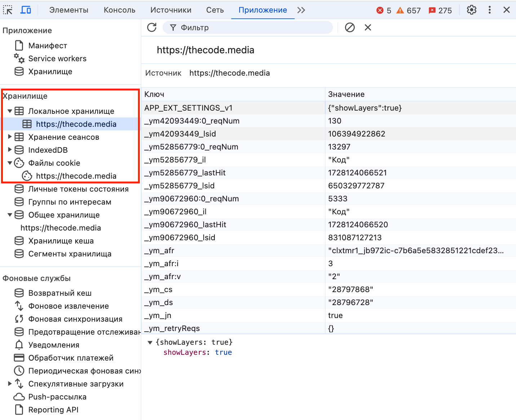Open the Консоль tab

coord(119,10)
